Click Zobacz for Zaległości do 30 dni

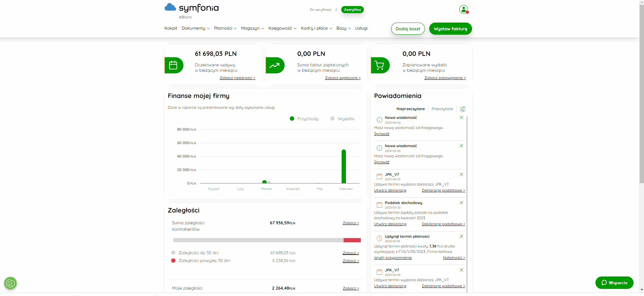click(351, 253)
